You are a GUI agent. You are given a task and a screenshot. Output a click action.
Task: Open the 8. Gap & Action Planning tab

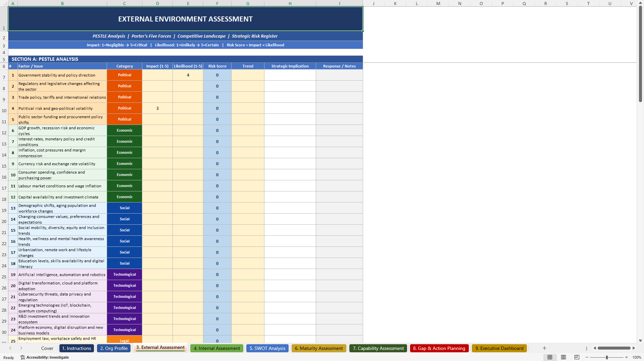point(439,348)
